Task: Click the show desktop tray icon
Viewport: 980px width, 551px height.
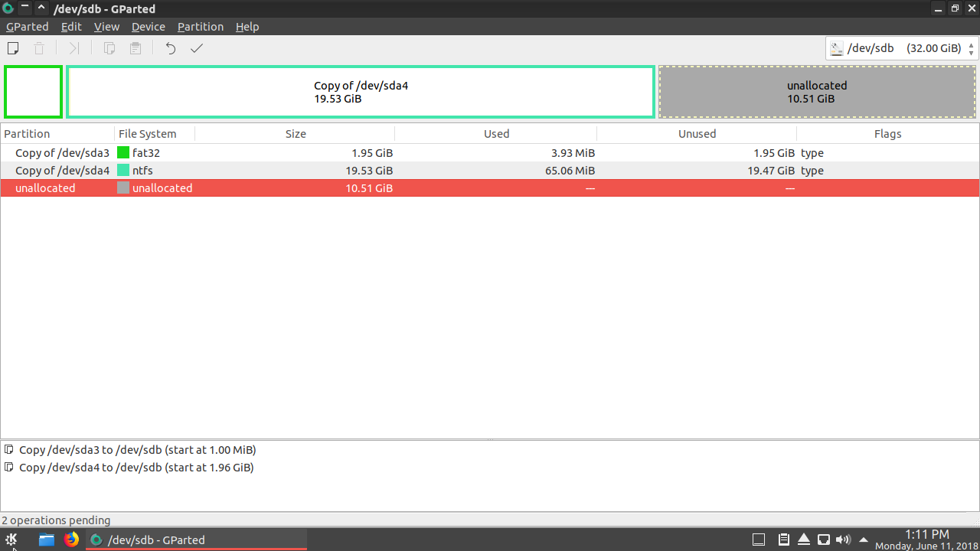Action: click(x=759, y=540)
